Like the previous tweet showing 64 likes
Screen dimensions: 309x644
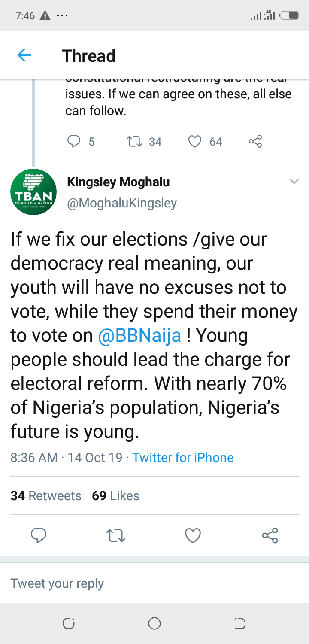click(195, 141)
